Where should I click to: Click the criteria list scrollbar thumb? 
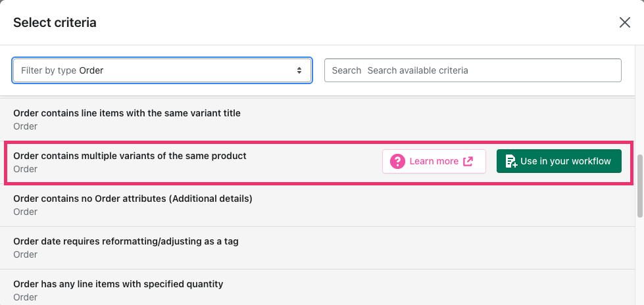click(639, 185)
